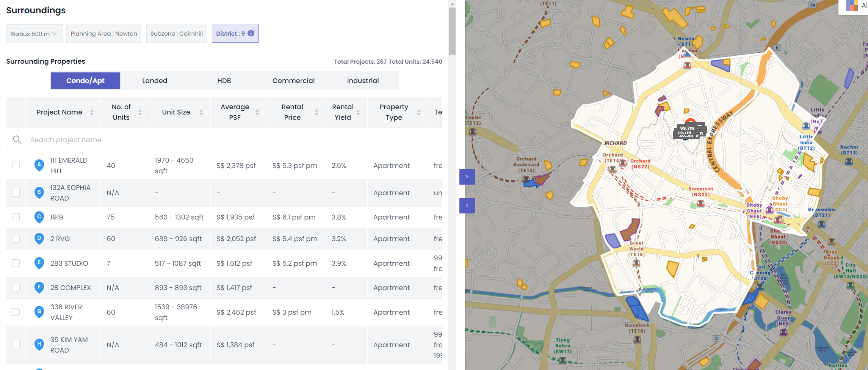Image resolution: width=868 pixels, height=370 pixels.
Task: Click marker A for 111 Emerald Hill
Action: [39, 165]
